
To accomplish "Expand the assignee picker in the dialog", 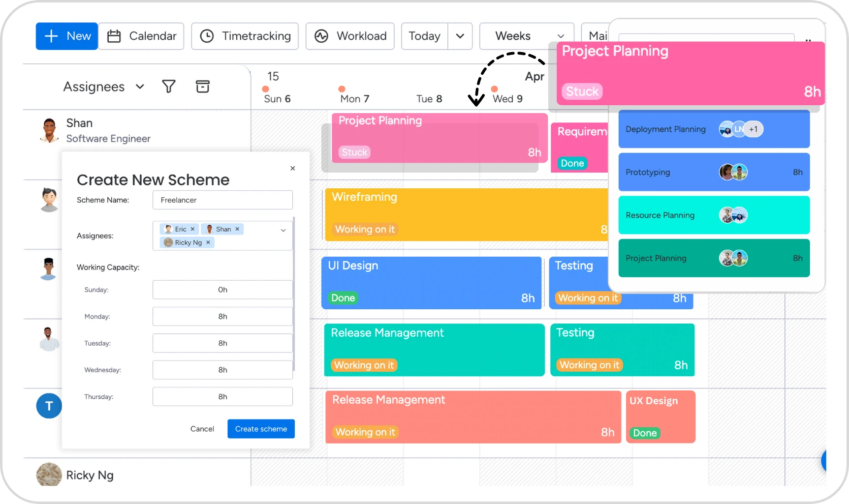I will (283, 230).
